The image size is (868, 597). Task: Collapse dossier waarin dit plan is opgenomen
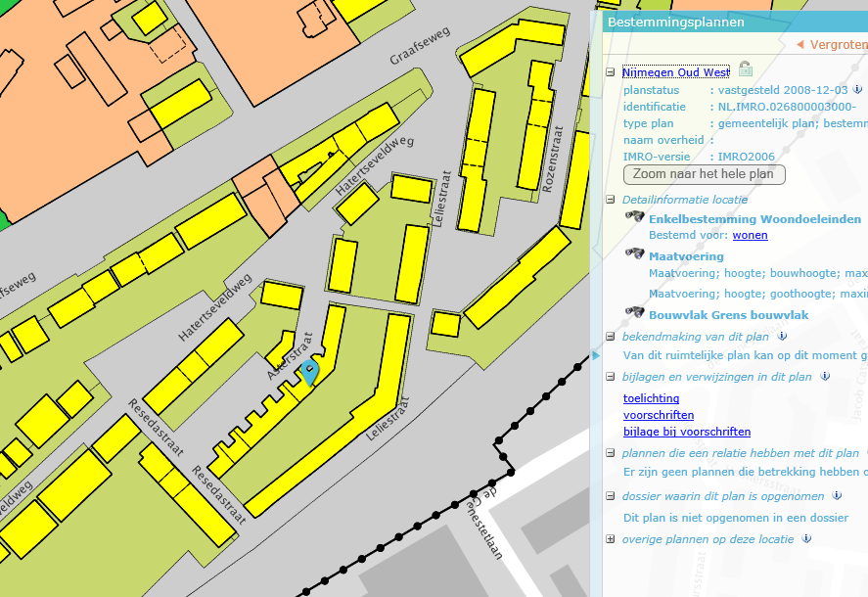[x=610, y=496]
